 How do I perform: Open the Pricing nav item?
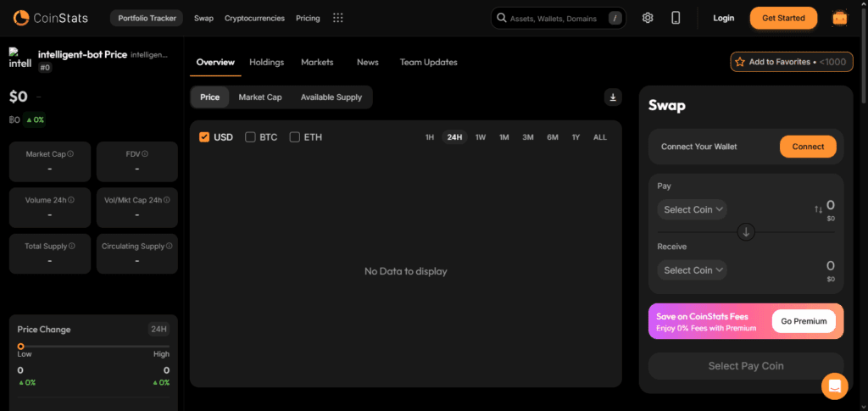point(308,19)
